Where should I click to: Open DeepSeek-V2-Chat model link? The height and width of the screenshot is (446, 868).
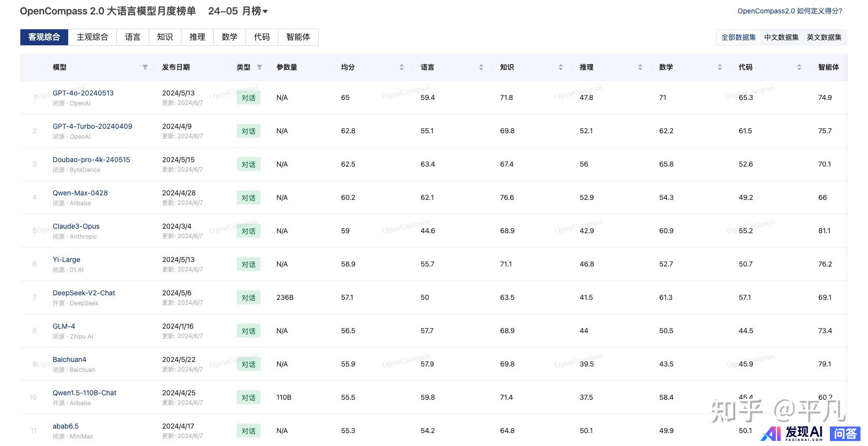tap(84, 293)
